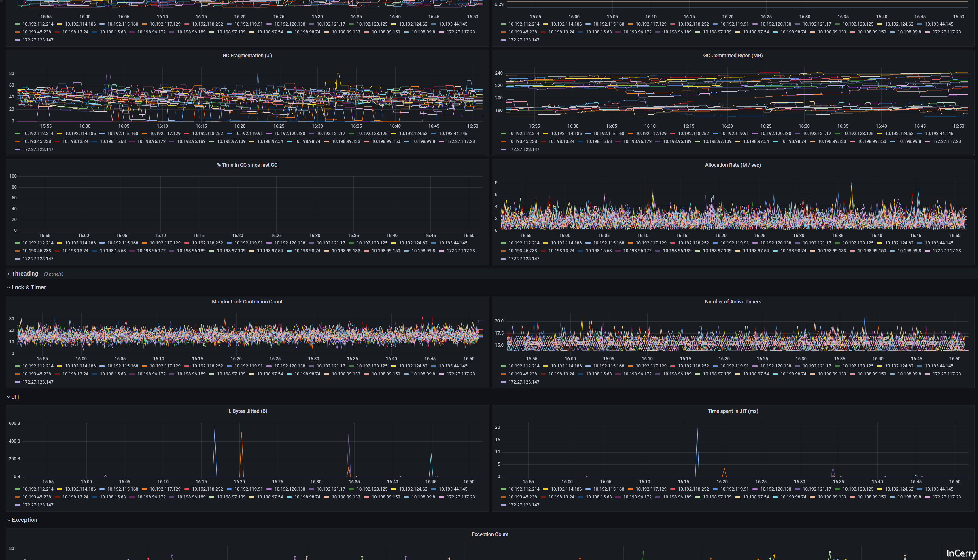The image size is (978, 560).
Task: Open GC Committed Bytes (MB) panel menu
Action: (x=733, y=56)
